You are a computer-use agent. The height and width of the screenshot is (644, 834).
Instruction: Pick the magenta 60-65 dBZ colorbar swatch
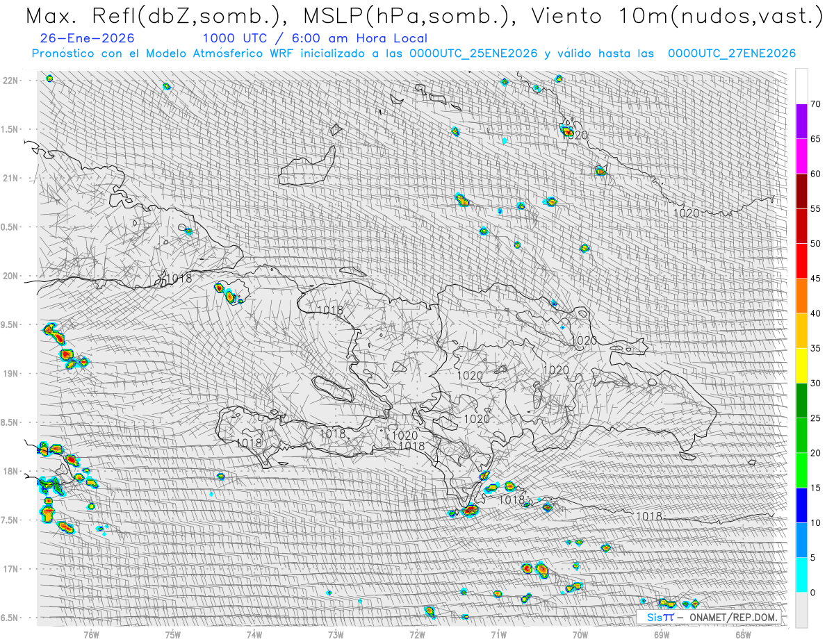click(801, 156)
